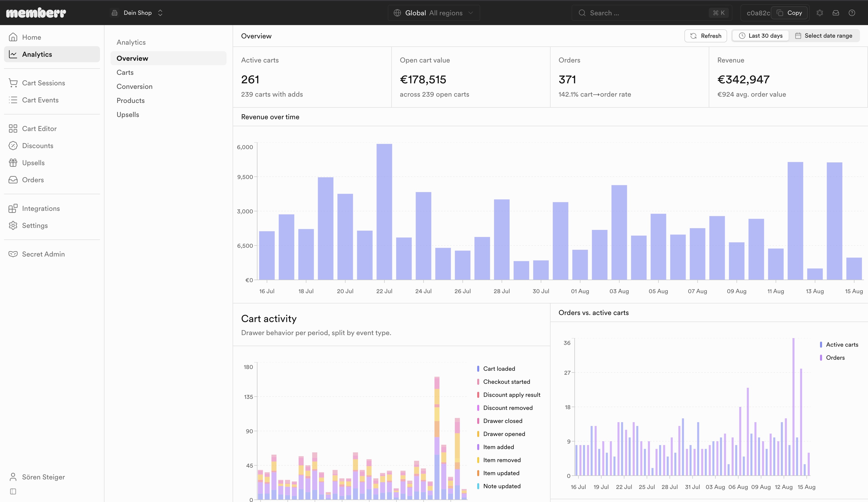The width and height of the screenshot is (868, 502).
Task: Open the Global All regions dropdown
Action: coord(434,13)
